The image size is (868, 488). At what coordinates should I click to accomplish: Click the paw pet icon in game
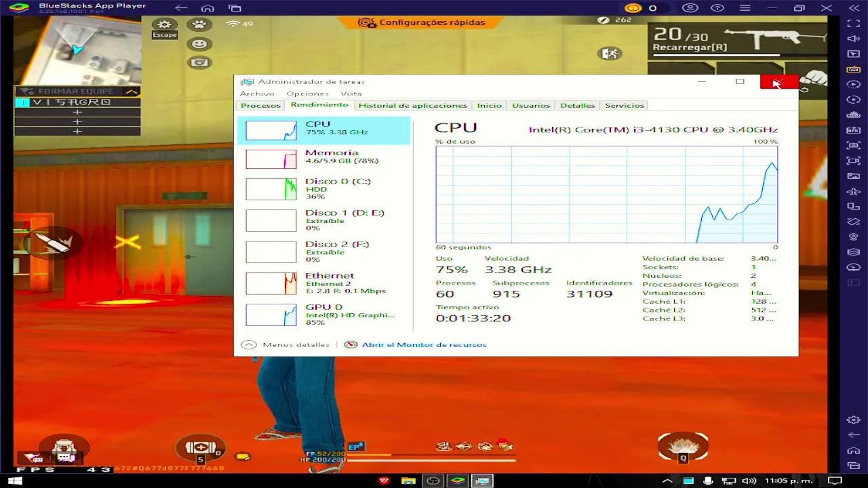[x=199, y=24]
